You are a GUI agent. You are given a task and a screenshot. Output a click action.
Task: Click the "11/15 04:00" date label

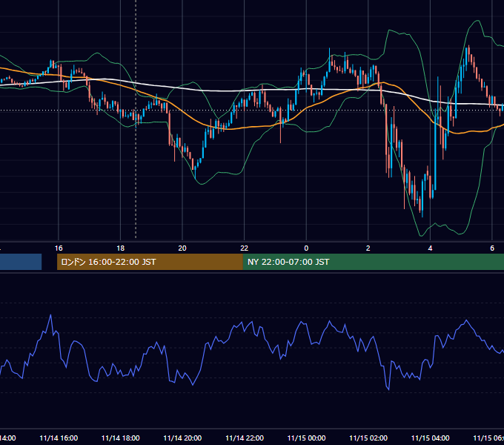(x=431, y=438)
